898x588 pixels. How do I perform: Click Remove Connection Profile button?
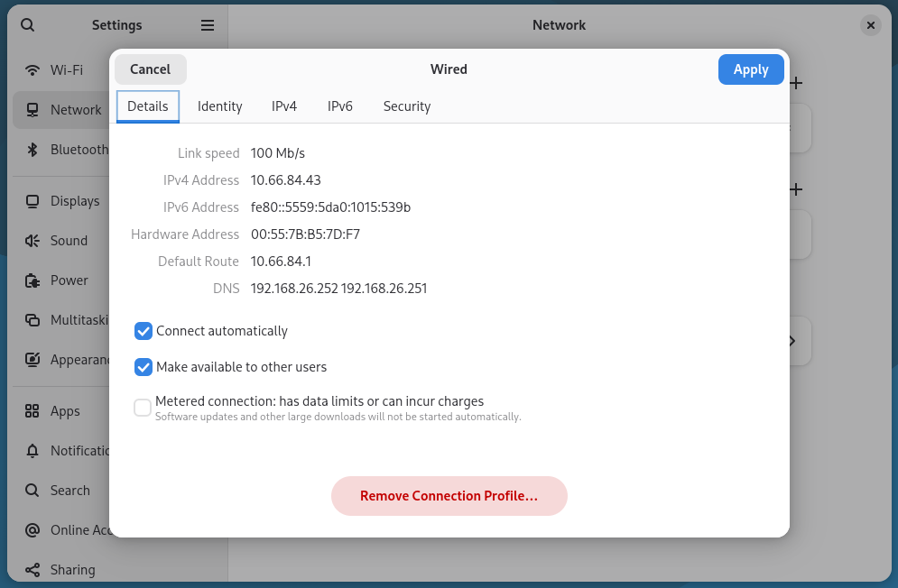coord(449,496)
